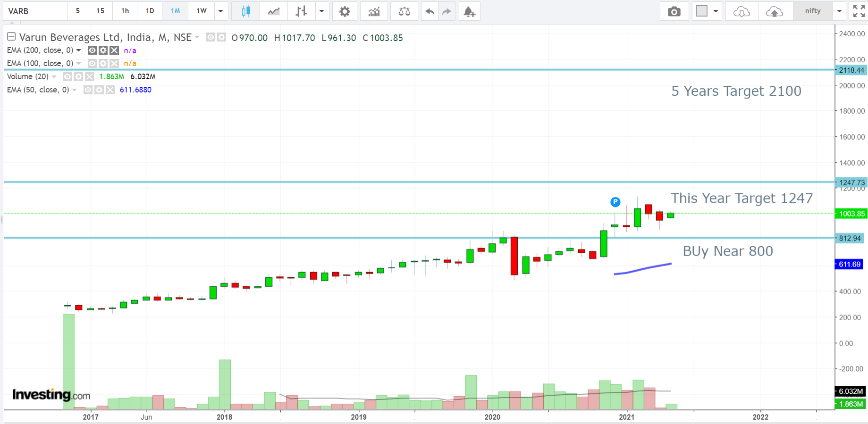The width and height of the screenshot is (868, 424).
Task: Open the layout color square dropdown arrow
Action: [x=716, y=11]
